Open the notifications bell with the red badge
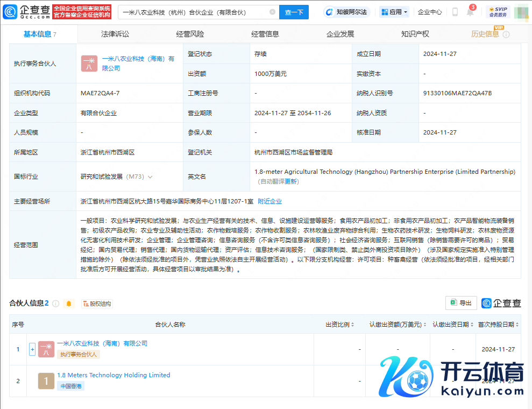 point(470,12)
